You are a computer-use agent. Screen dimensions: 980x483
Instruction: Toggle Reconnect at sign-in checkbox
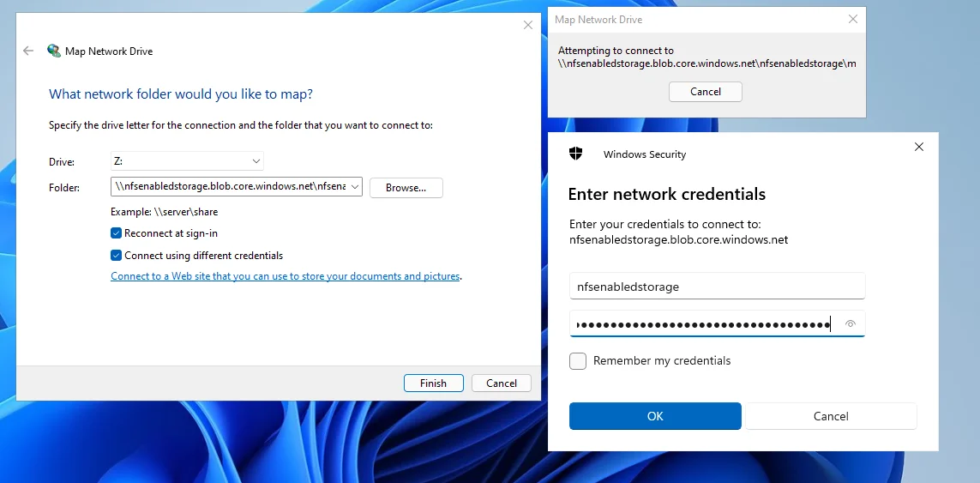tap(117, 233)
